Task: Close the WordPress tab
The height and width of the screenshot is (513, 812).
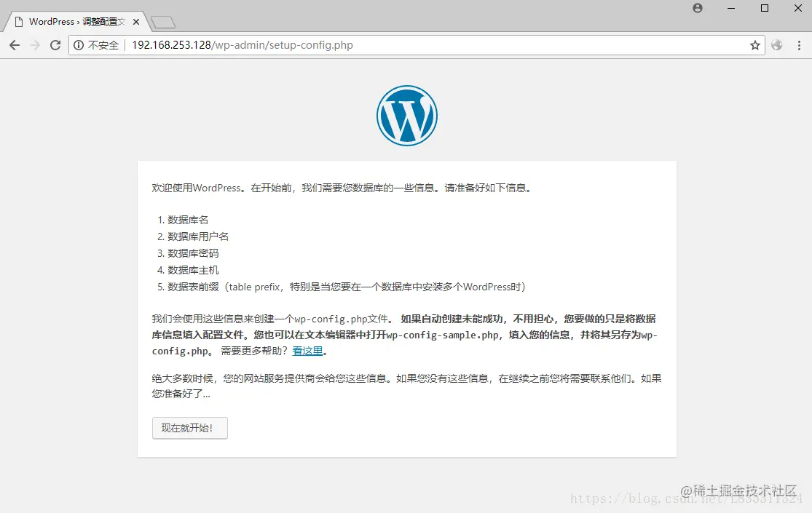Action: tap(136, 22)
